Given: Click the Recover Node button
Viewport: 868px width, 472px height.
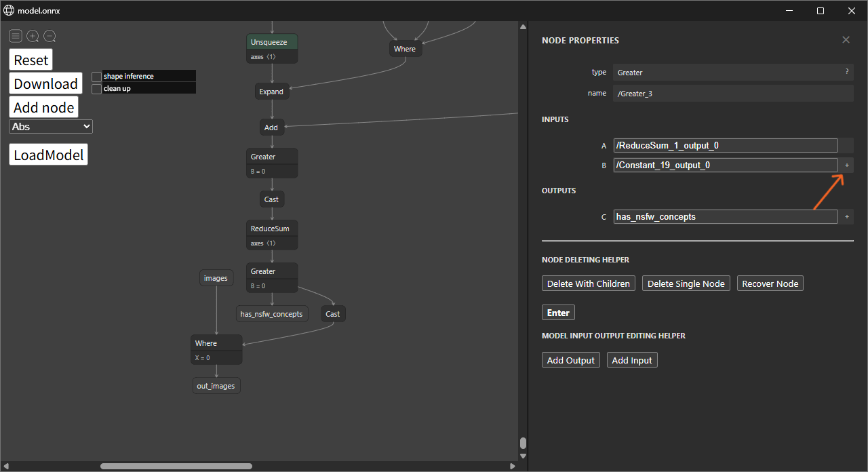Looking at the screenshot, I should point(770,283).
